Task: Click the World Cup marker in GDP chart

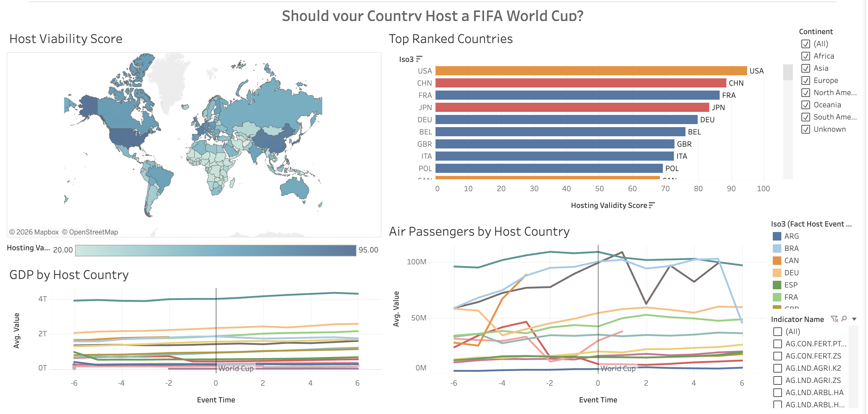Action: pyautogui.click(x=236, y=368)
